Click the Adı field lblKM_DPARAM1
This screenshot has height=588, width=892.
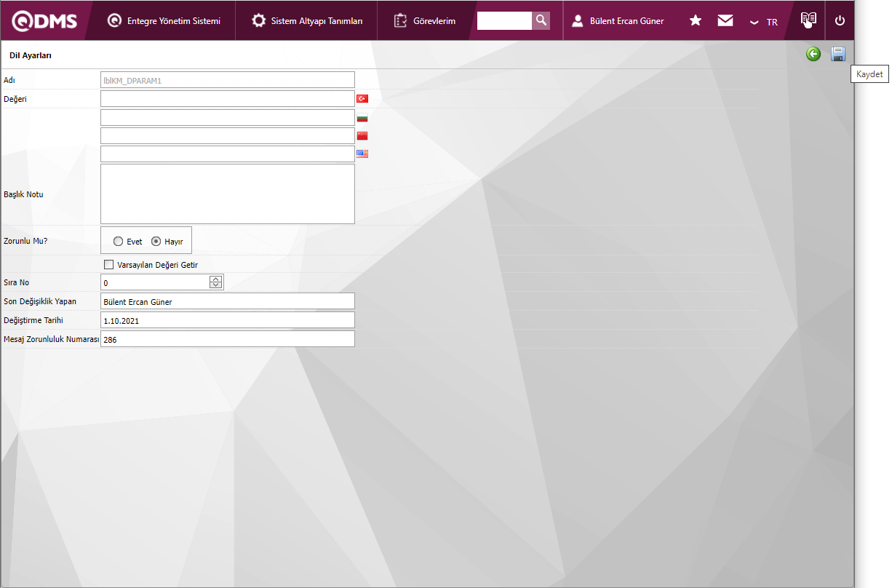[228, 80]
